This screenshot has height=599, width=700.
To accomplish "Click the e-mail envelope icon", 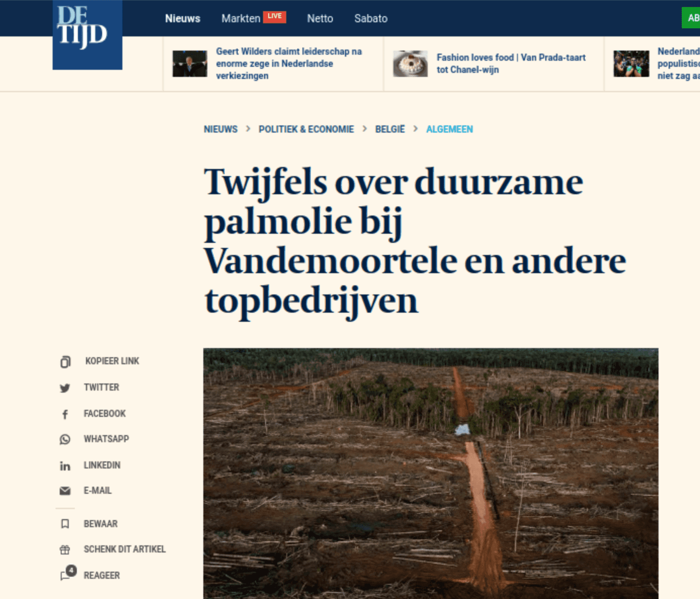I will coord(65,491).
